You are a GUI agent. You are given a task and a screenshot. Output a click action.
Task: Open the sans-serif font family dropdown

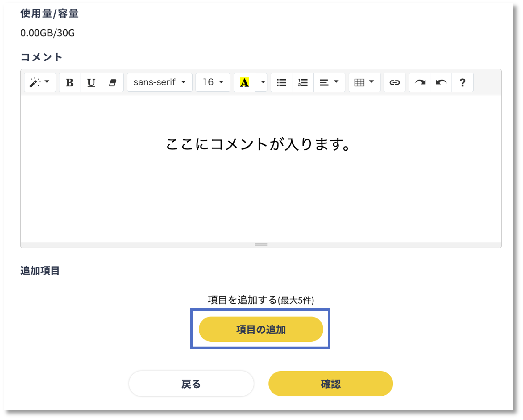[160, 82]
